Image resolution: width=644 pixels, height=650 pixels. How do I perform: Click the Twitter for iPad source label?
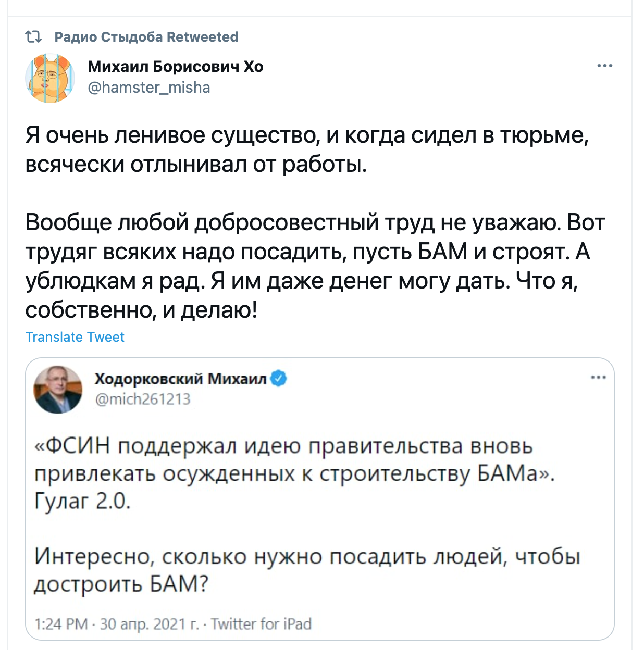coord(262,623)
